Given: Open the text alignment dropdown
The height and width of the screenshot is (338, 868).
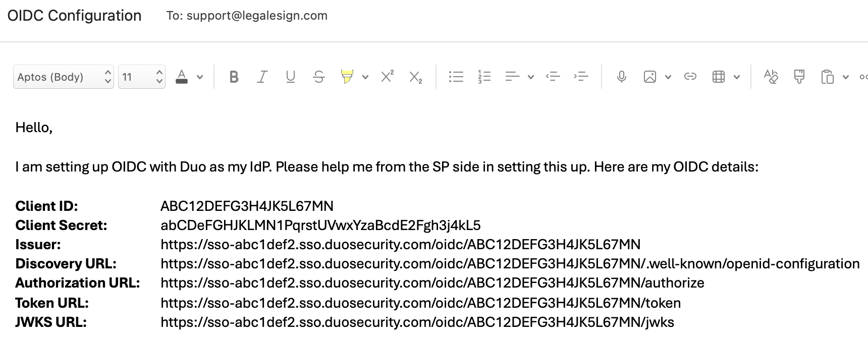Looking at the screenshot, I should click(x=530, y=77).
